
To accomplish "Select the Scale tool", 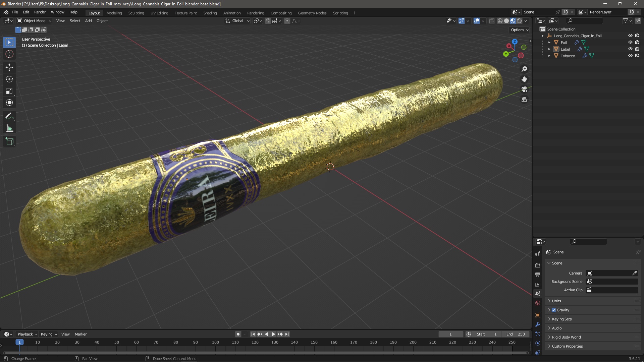I will (9, 91).
